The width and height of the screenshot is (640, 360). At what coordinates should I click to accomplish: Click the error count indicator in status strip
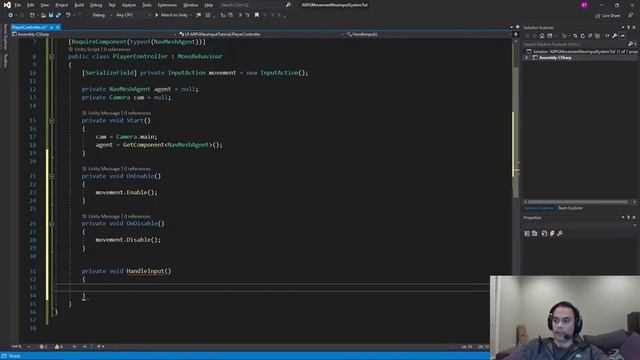pos(43,347)
